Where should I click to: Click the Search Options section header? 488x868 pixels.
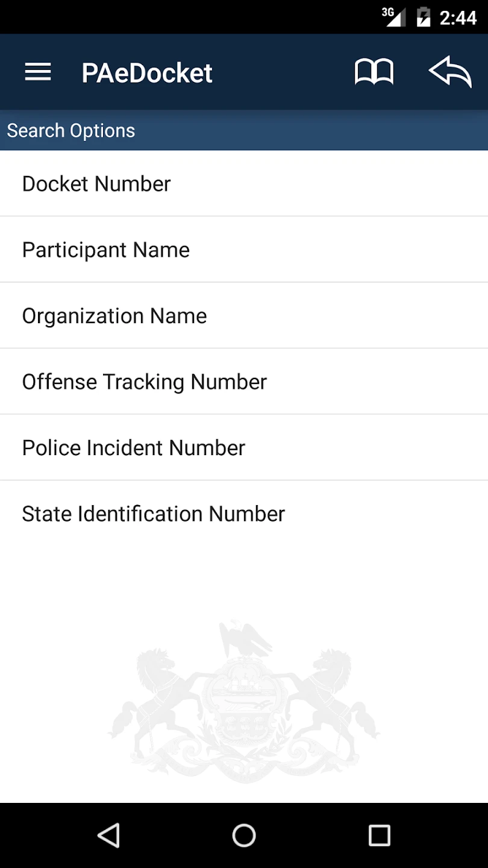(71, 131)
